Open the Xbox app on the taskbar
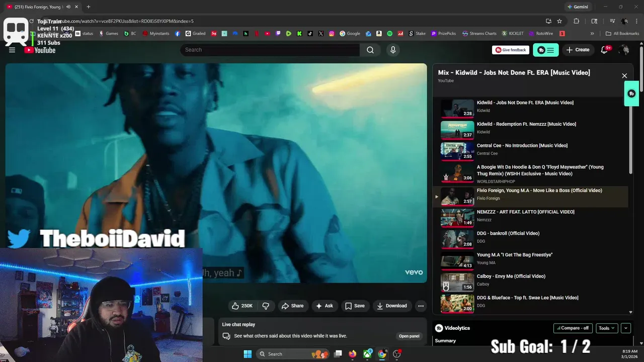The height and width of the screenshot is (362, 644). pos(368,354)
